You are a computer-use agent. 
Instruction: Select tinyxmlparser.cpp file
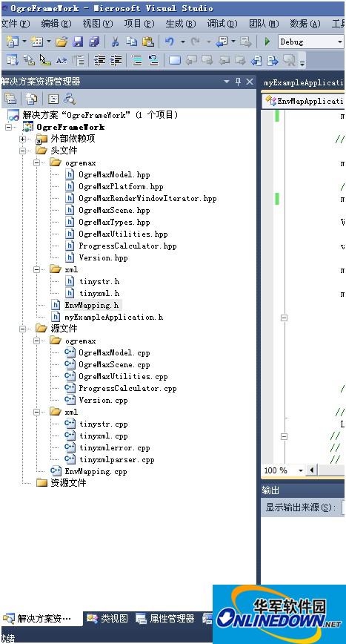(x=117, y=459)
